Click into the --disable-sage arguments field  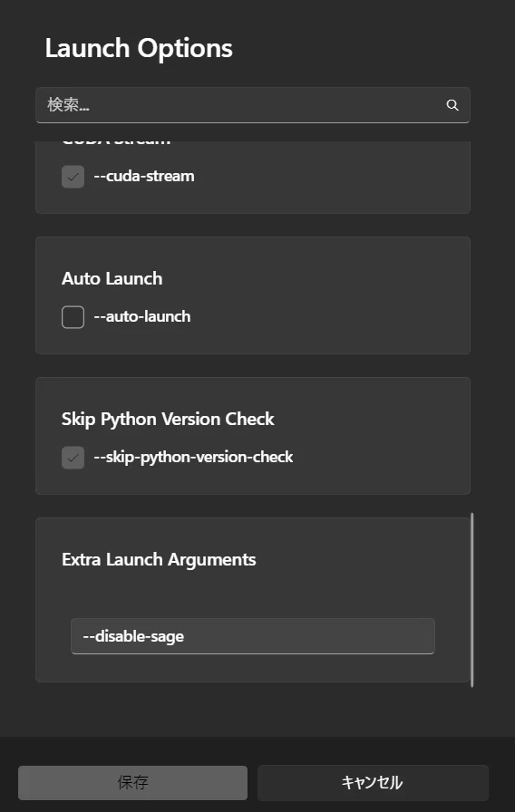253,636
